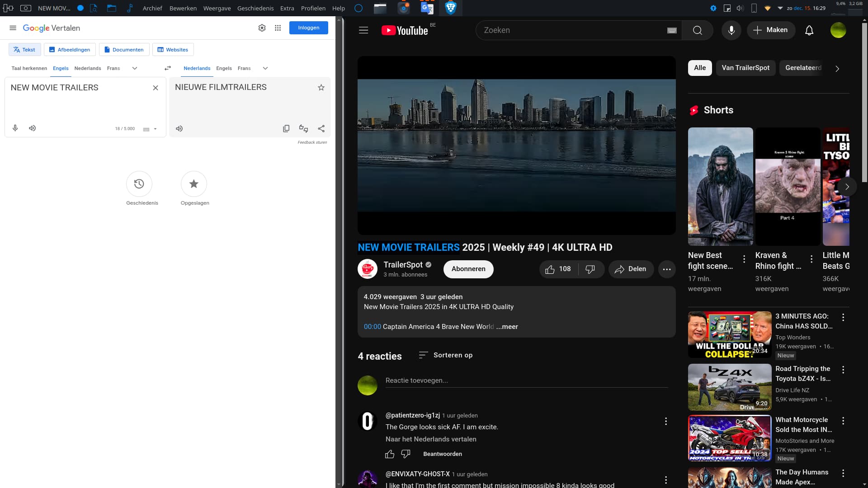The width and height of the screenshot is (868, 488).
Task: Open Google Translate main menu hamburger
Action: (x=13, y=28)
